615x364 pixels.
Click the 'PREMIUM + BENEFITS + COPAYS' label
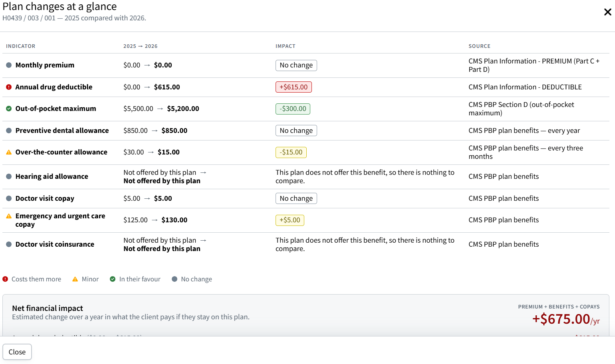pos(559,307)
